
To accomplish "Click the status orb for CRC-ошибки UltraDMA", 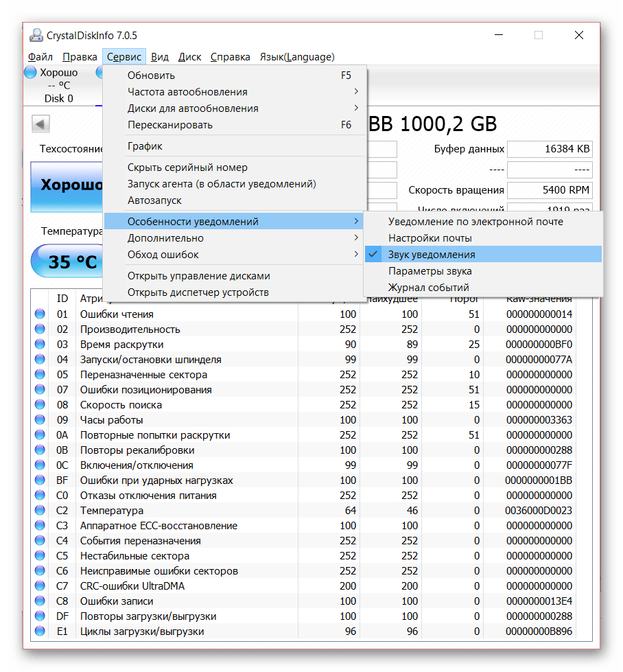I will tap(40, 586).
